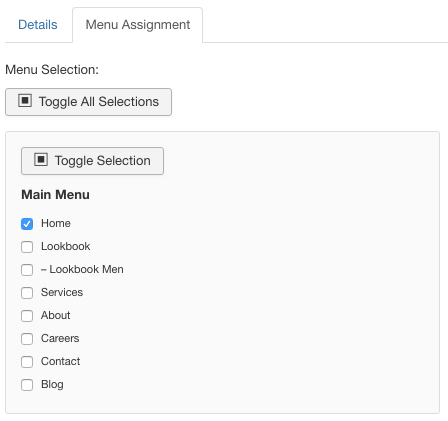
Task: Click the Main Menu heading
Action: 55,195
